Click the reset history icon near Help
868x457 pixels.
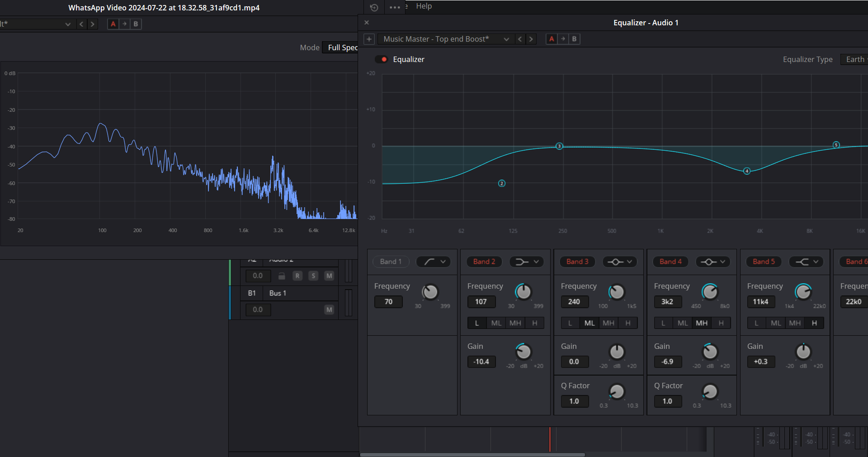pyautogui.click(x=374, y=8)
